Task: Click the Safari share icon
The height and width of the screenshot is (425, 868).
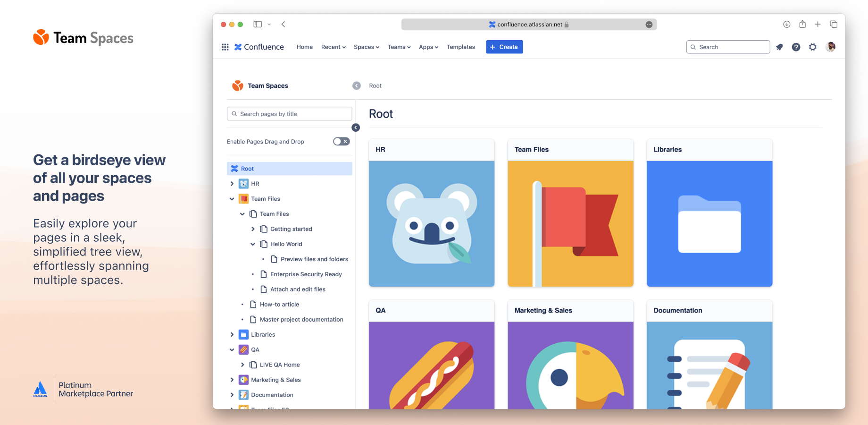Action: point(802,24)
